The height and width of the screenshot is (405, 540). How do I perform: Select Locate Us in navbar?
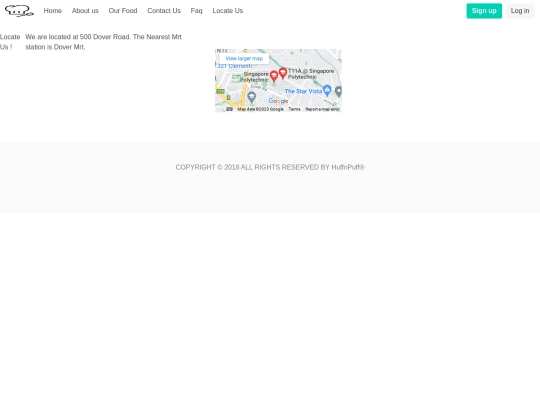(228, 11)
